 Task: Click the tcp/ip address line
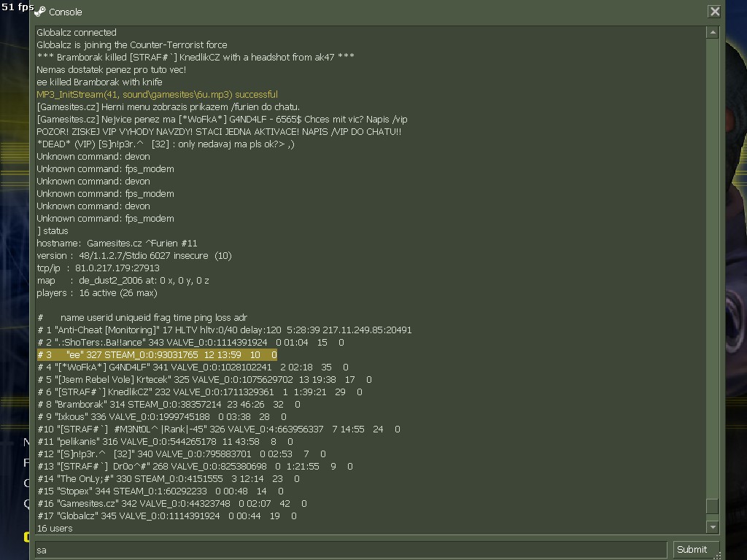98,268
